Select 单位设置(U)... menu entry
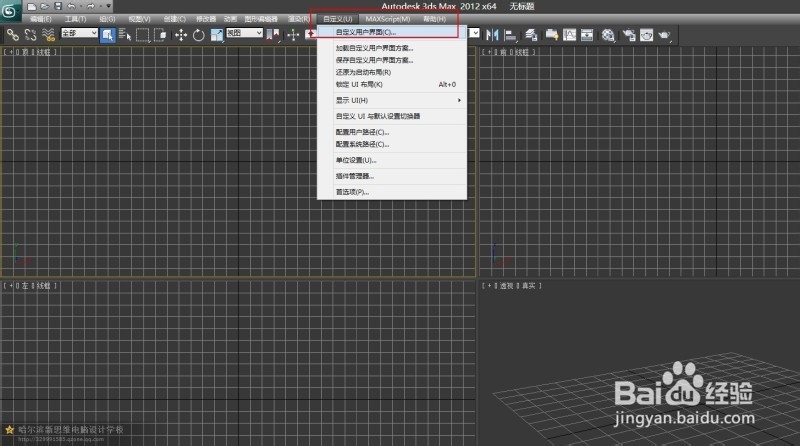800x446 pixels. pyautogui.click(x=356, y=160)
